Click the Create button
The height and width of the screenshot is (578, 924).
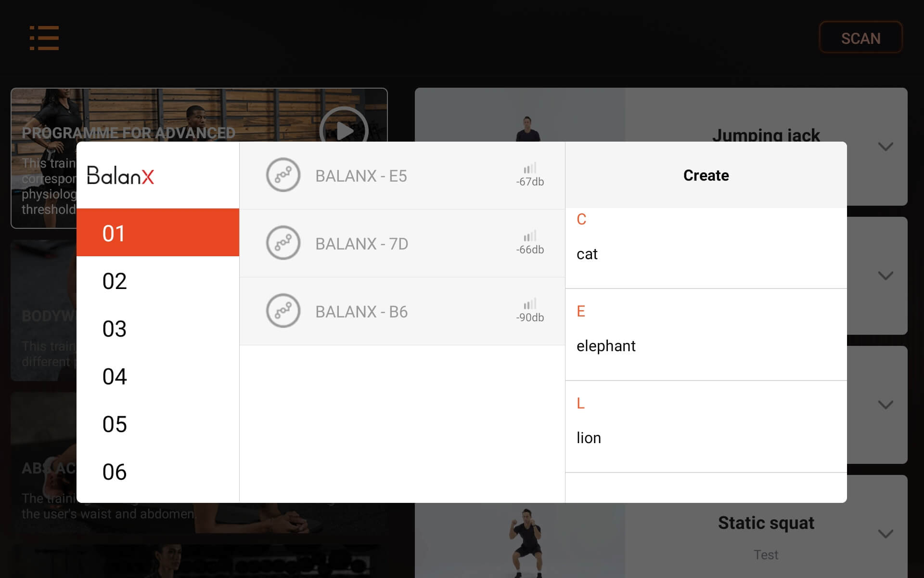point(706,175)
